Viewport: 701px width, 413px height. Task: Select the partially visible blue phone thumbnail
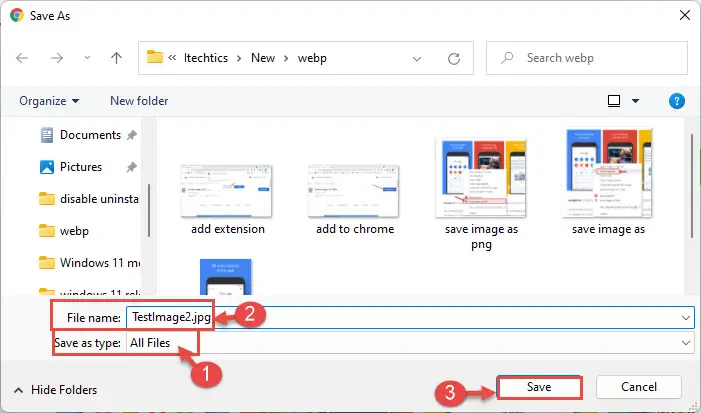(226, 277)
